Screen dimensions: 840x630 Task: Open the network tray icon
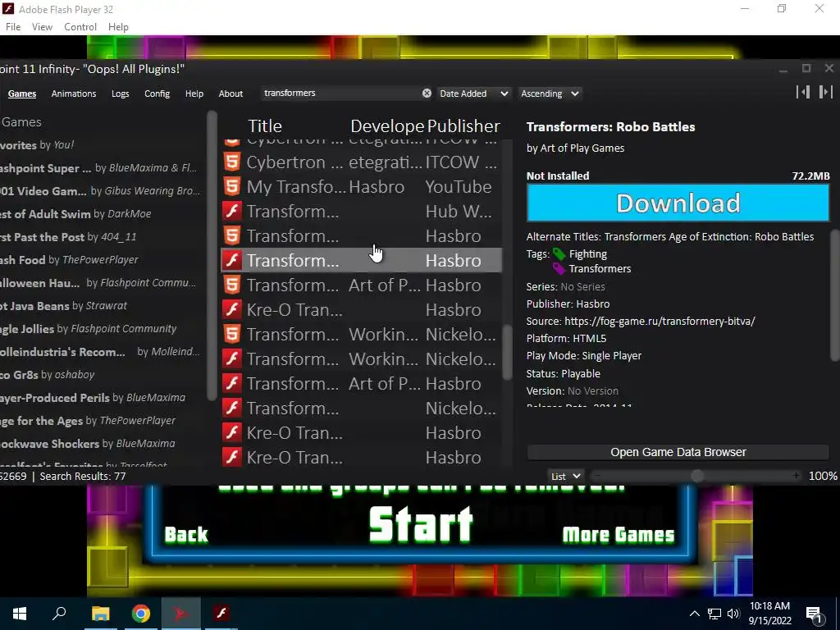pyautogui.click(x=714, y=614)
